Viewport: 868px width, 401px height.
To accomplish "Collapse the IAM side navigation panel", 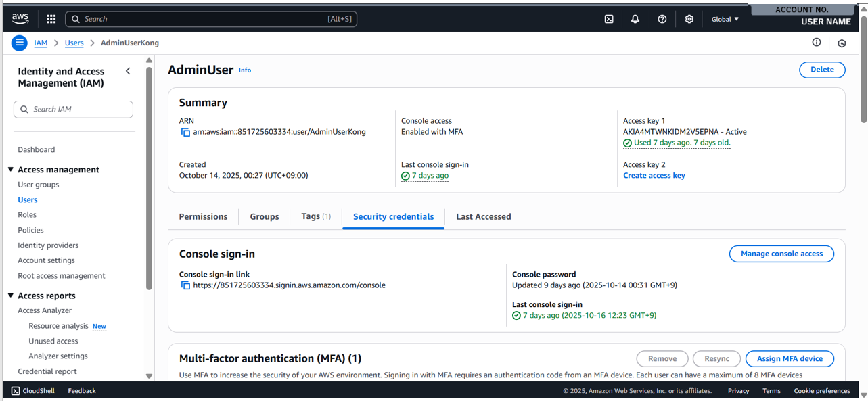I will coord(128,71).
